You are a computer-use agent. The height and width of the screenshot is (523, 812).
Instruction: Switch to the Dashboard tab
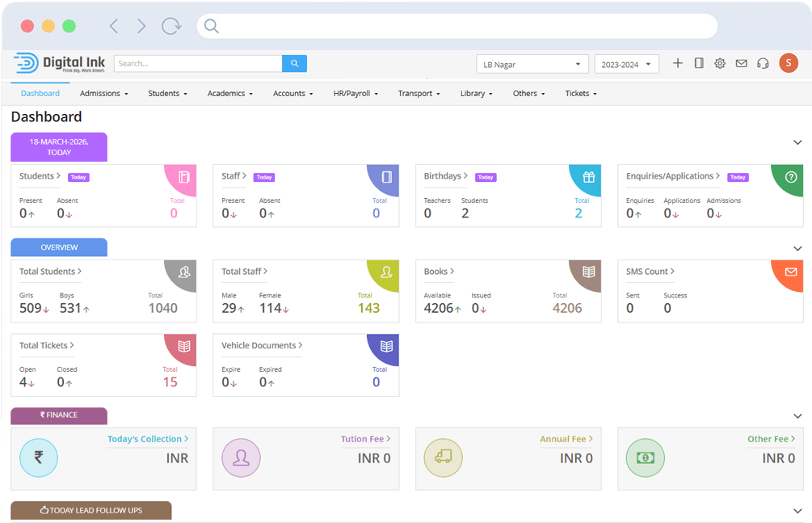click(x=40, y=94)
